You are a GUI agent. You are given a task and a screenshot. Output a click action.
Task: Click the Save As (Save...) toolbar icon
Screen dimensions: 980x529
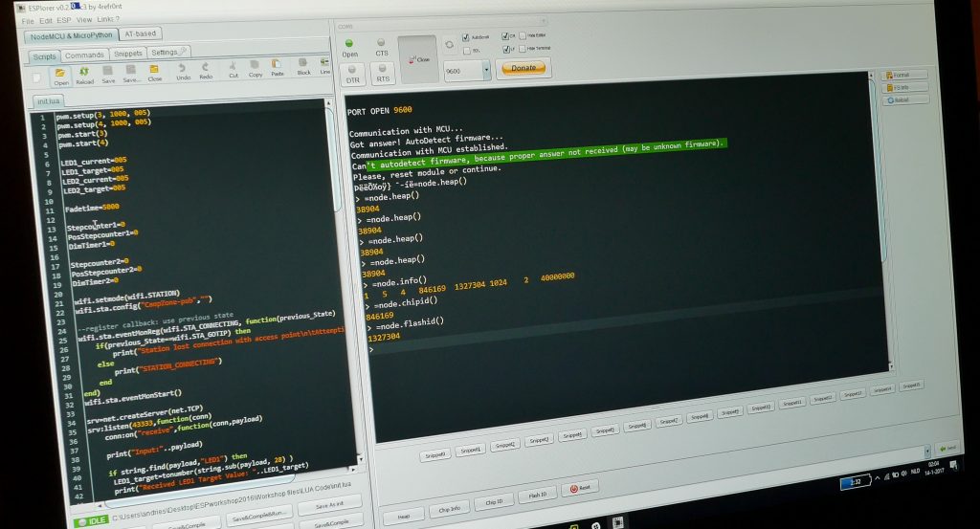tap(131, 74)
